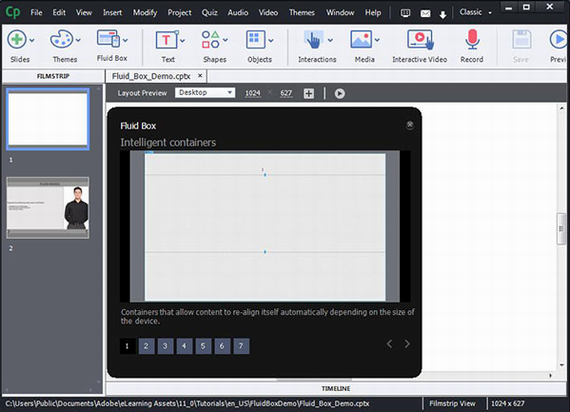
Task: Go to page 3 of Fluid Box tips
Action: tap(165, 346)
